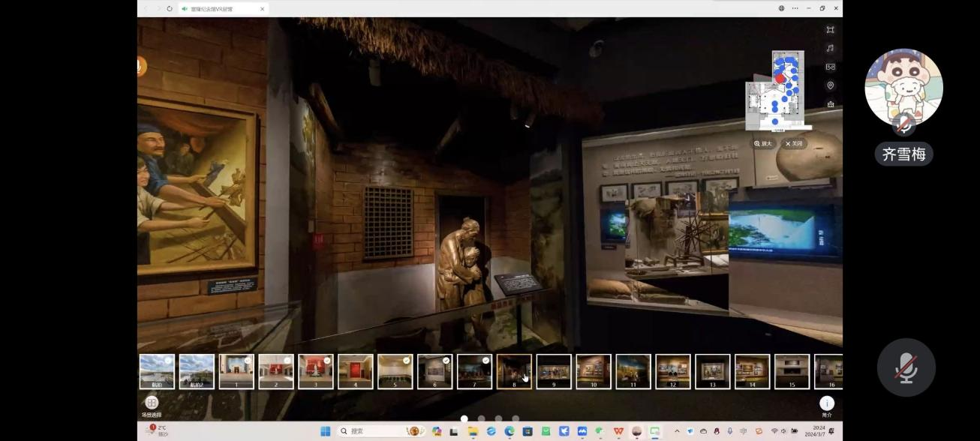Select scene thumbnail number 12
The height and width of the screenshot is (441, 980).
click(673, 371)
